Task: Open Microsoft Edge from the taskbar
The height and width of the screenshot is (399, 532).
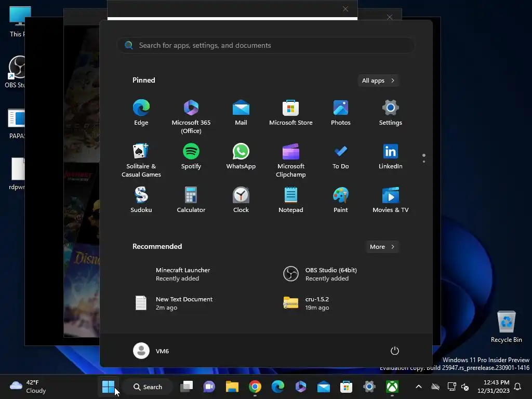Action: click(x=278, y=387)
